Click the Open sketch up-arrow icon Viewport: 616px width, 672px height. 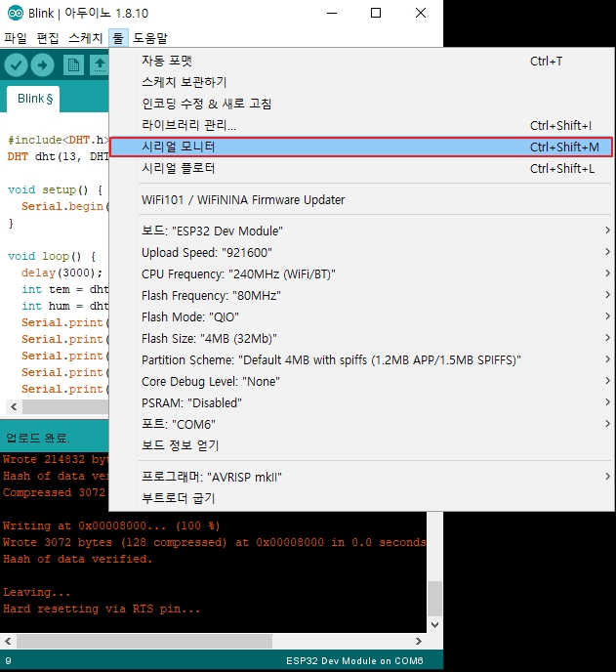pos(100,65)
